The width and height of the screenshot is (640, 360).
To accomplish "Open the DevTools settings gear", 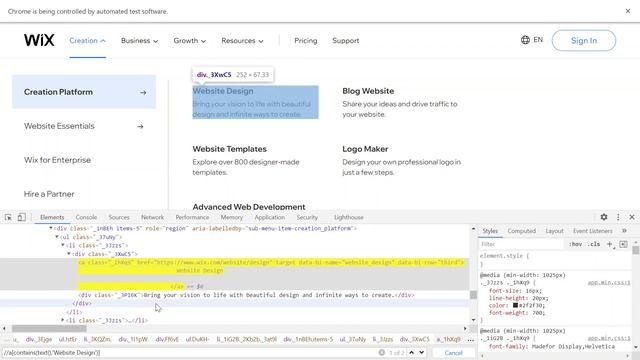I will (x=604, y=217).
